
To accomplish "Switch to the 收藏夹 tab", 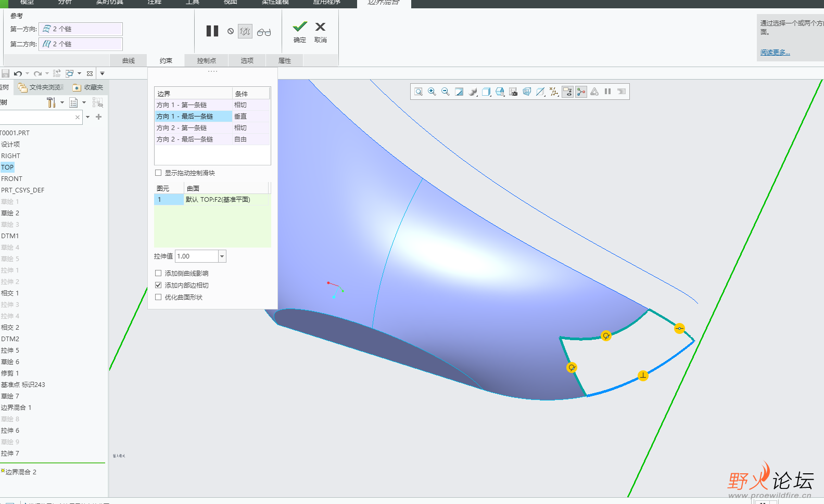I will point(88,87).
